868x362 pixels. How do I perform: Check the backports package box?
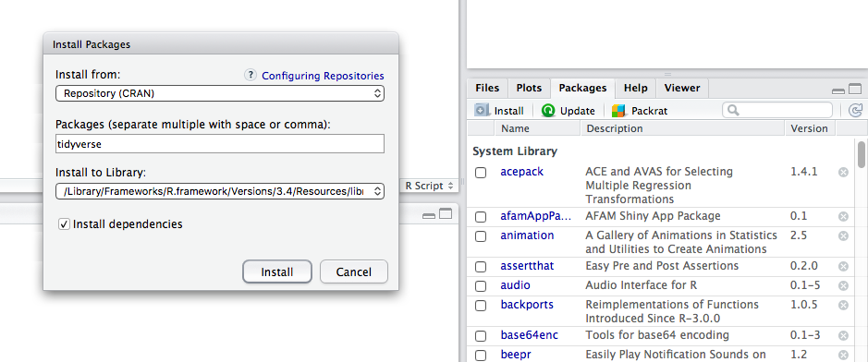pos(481,306)
